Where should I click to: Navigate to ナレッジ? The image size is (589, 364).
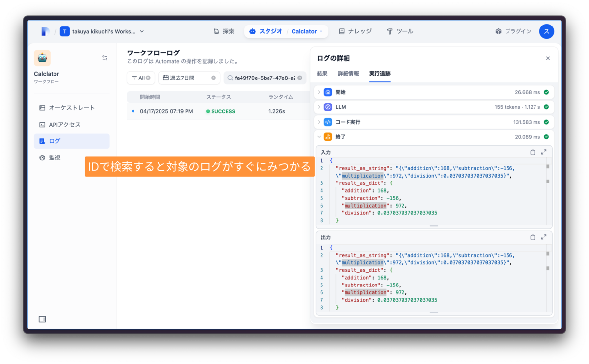point(355,31)
